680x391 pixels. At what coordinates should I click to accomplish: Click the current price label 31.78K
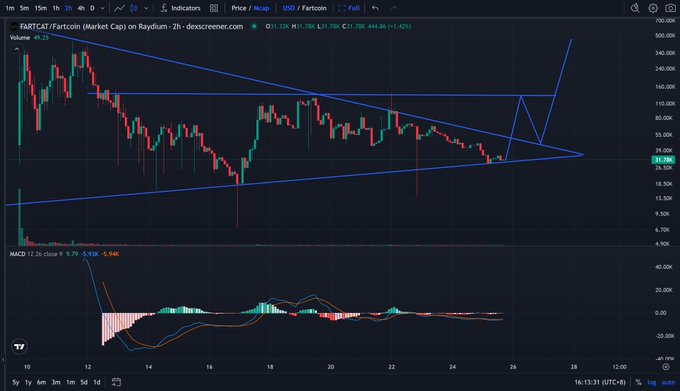pyautogui.click(x=664, y=160)
